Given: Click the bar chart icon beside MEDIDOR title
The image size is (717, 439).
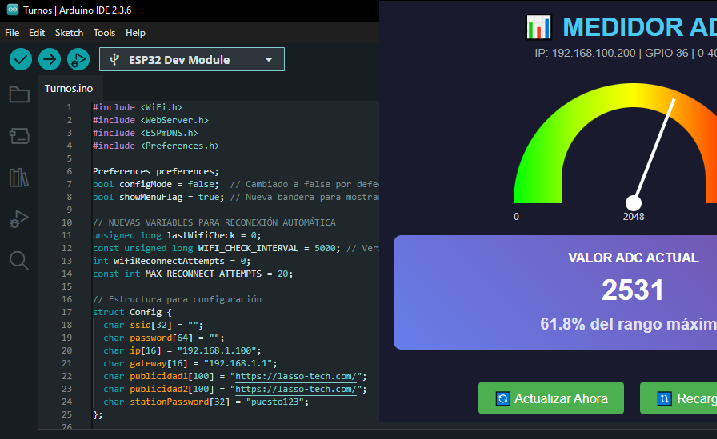Looking at the screenshot, I should [539, 27].
